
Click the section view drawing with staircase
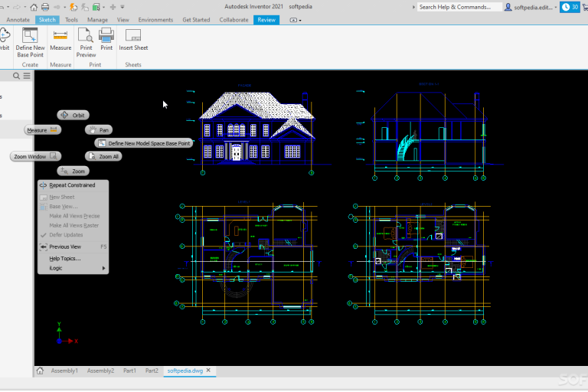click(430, 131)
